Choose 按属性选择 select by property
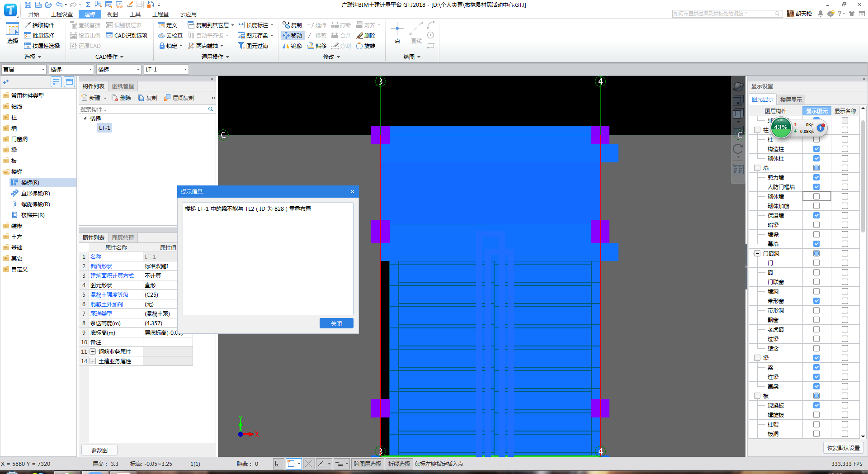 [x=42, y=46]
